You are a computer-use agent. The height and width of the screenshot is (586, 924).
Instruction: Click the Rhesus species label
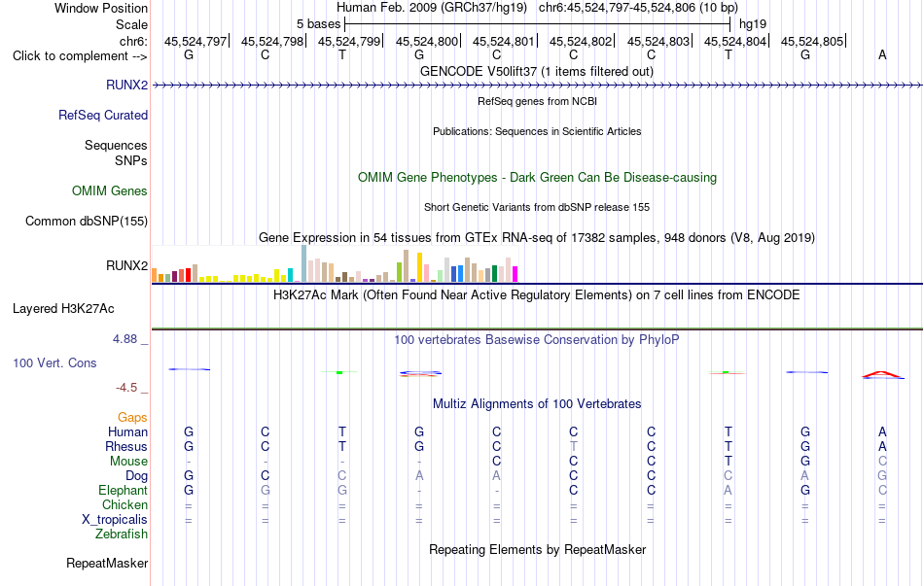click(x=126, y=446)
